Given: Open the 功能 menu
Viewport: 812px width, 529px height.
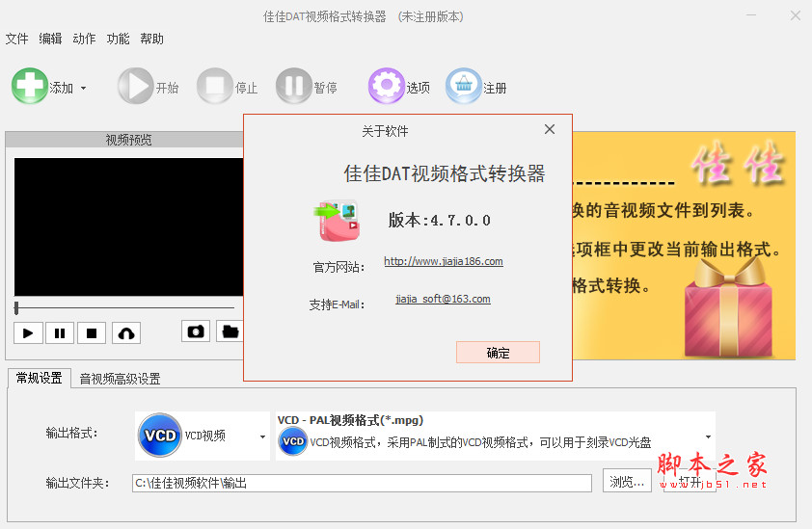Looking at the screenshot, I should [x=118, y=39].
